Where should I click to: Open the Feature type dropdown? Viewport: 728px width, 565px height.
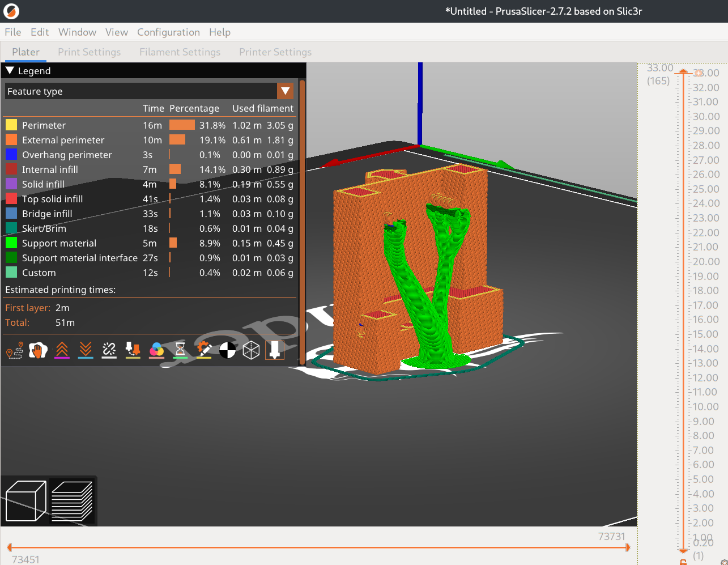285,91
